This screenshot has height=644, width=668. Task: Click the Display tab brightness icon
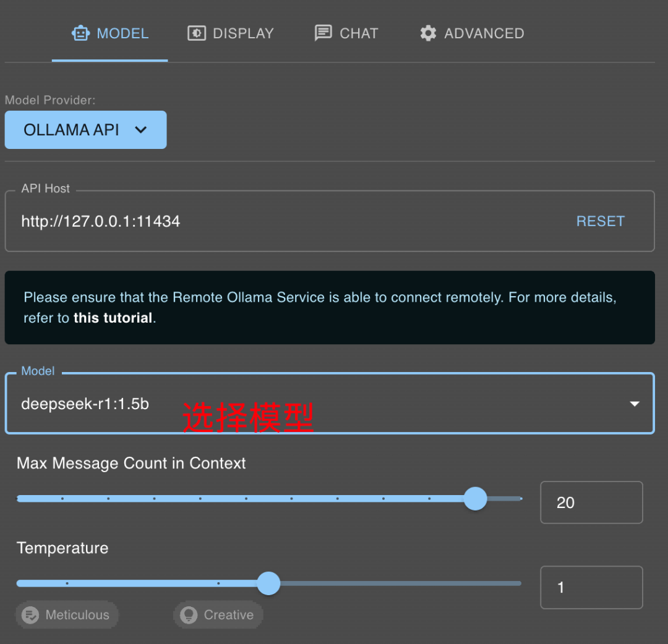197,33
